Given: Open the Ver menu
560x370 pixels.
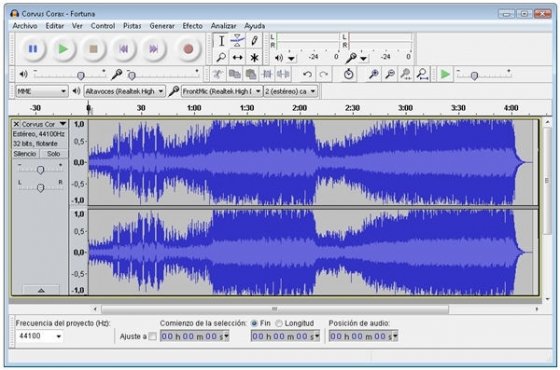Looking at the screenshot, I should [x=77, y=26].
